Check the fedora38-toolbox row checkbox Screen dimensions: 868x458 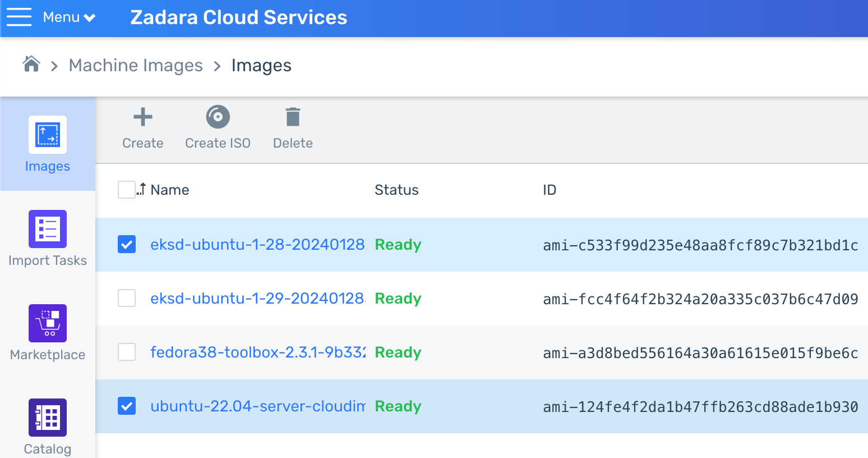point(127,352)
